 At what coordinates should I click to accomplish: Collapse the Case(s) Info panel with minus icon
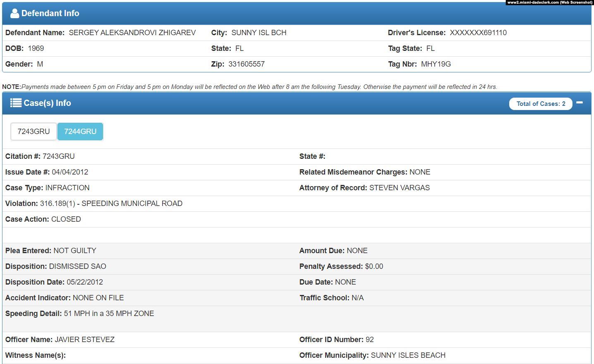pyautogui.click(x=580, y=103)
